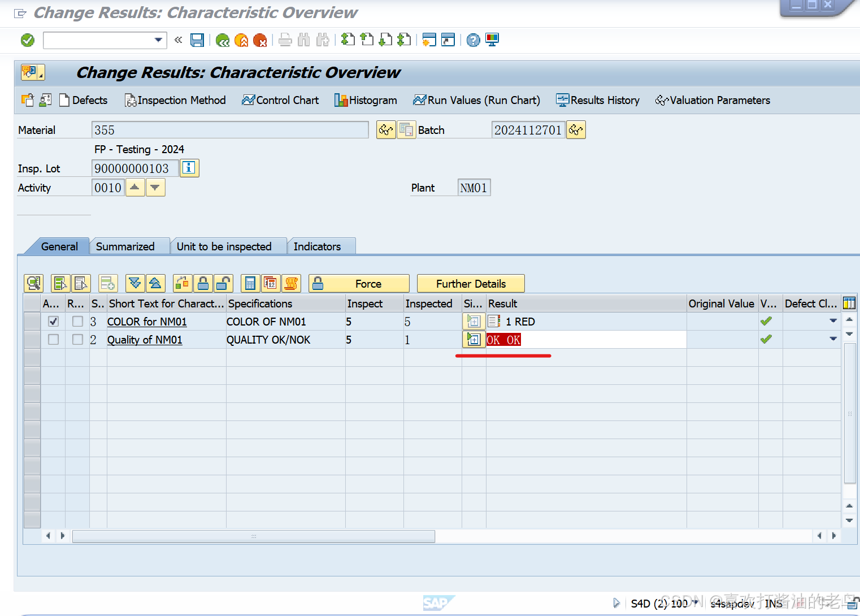The height and width of the screenshot is (616, 860).
Task: Click the Customize Local Layout monitor icon
Action: tap(492, 40)
